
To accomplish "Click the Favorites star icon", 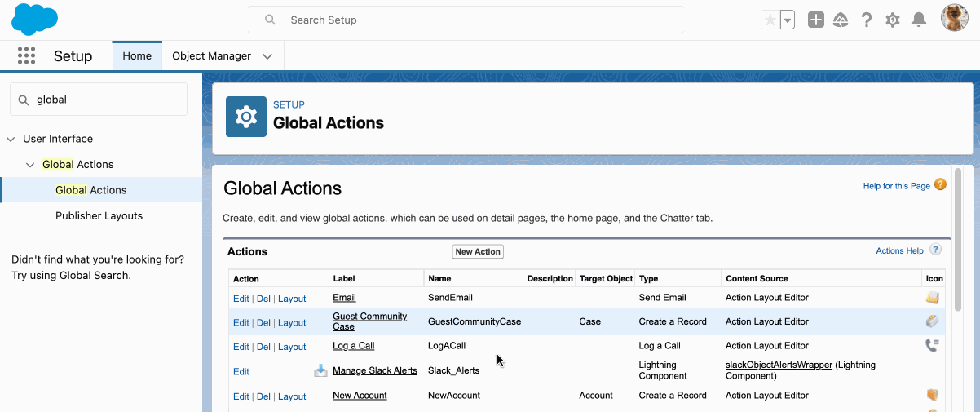I will pyautogui.click(x=770, y=20).
